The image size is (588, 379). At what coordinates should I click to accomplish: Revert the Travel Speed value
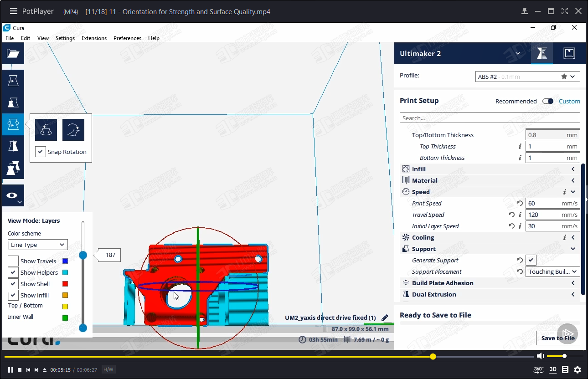click(511, 215)
